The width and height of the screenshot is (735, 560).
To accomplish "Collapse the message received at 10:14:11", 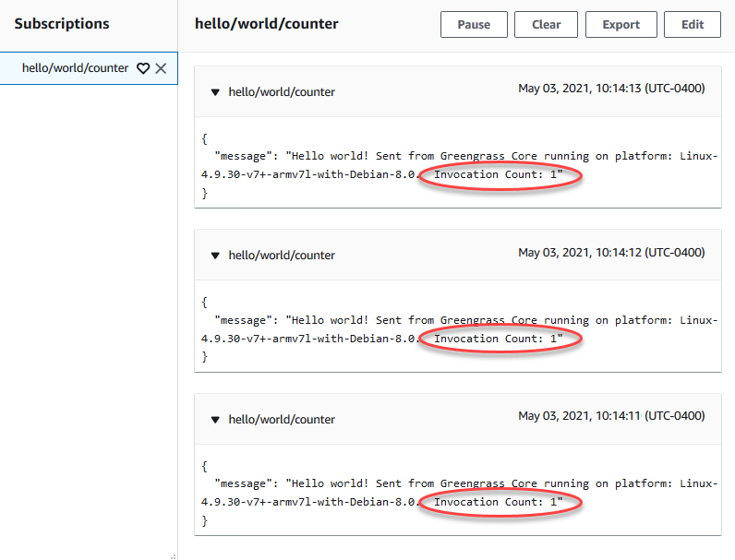I will tap(215, 420).
